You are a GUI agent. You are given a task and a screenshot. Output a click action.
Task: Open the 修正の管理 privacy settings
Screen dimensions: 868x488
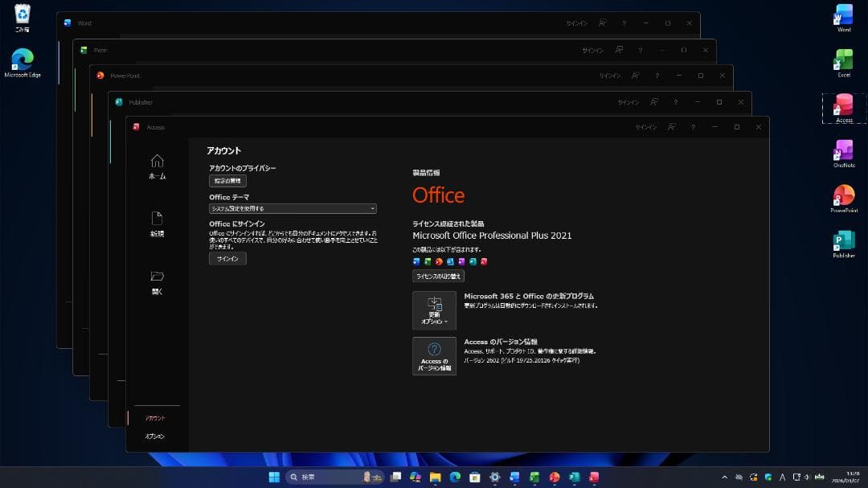(227, 180)
